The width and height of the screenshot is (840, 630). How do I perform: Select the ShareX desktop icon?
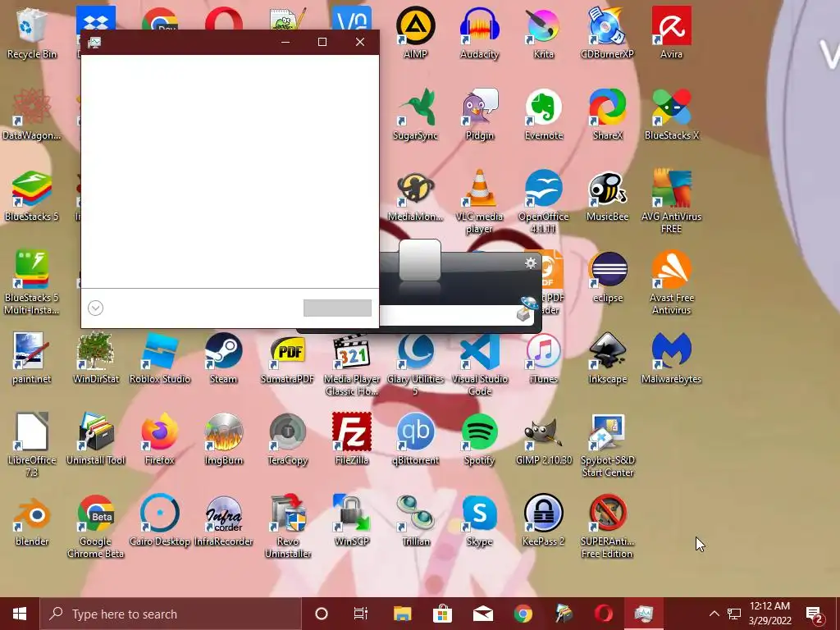pos(607,115)
